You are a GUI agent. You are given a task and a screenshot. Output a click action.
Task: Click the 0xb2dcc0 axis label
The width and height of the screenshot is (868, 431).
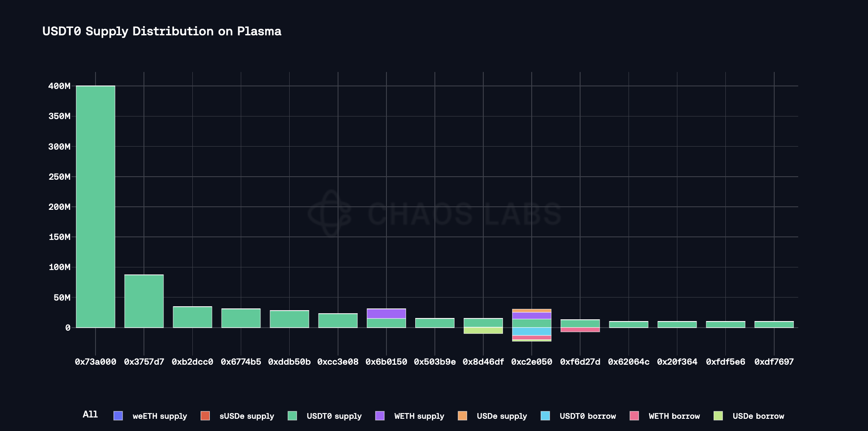(192, 362)
